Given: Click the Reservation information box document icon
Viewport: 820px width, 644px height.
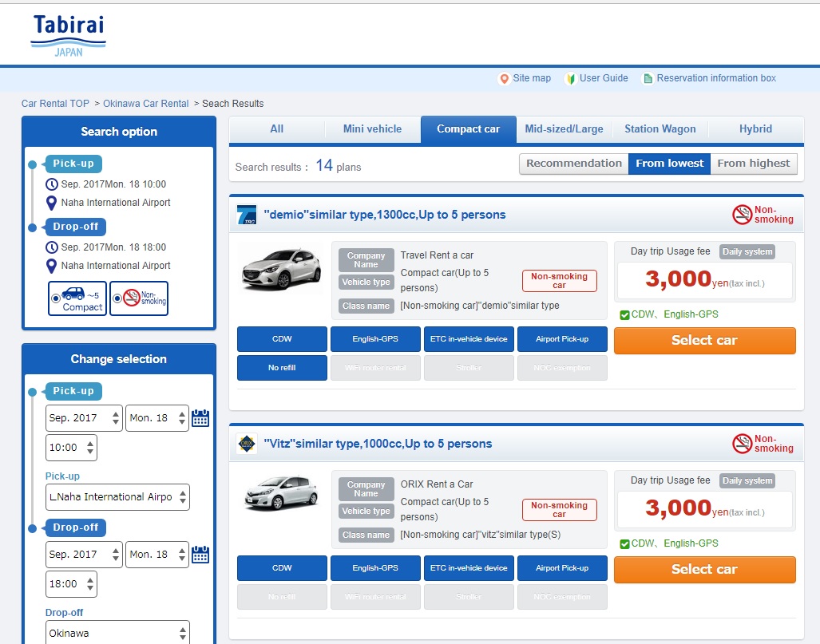Looking at the screenshot, I should (648, 78).
